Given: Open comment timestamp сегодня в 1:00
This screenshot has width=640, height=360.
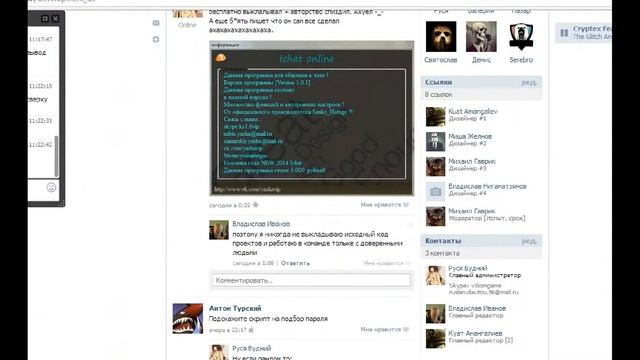Looking at the screenshot, I should 253,263.
